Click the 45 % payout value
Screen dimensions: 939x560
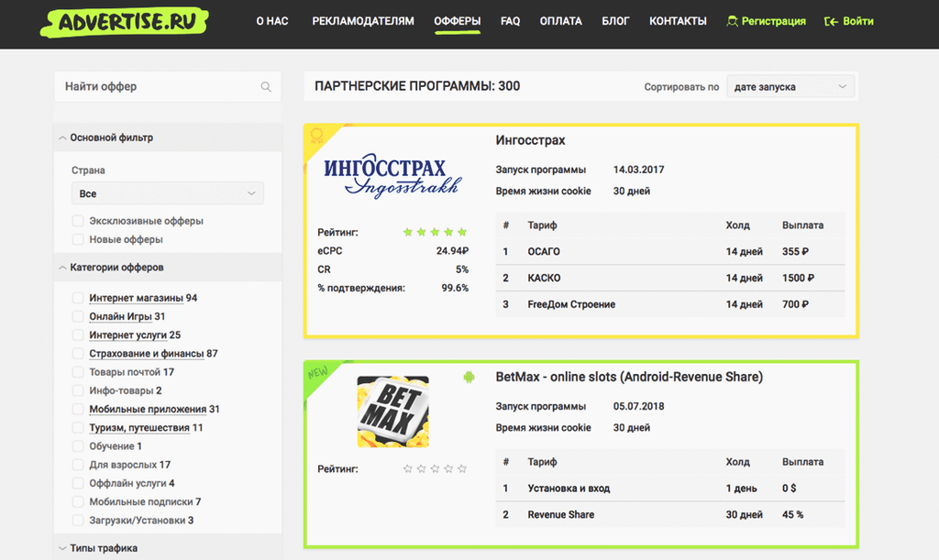[793, 514]
